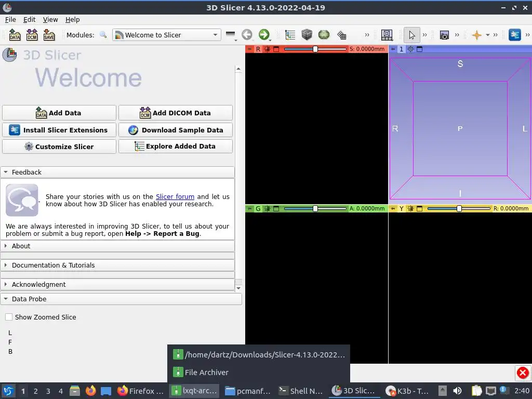The image size is (532, 399).
Task: Click the SAVE toolbar icon
Action: 49,35
